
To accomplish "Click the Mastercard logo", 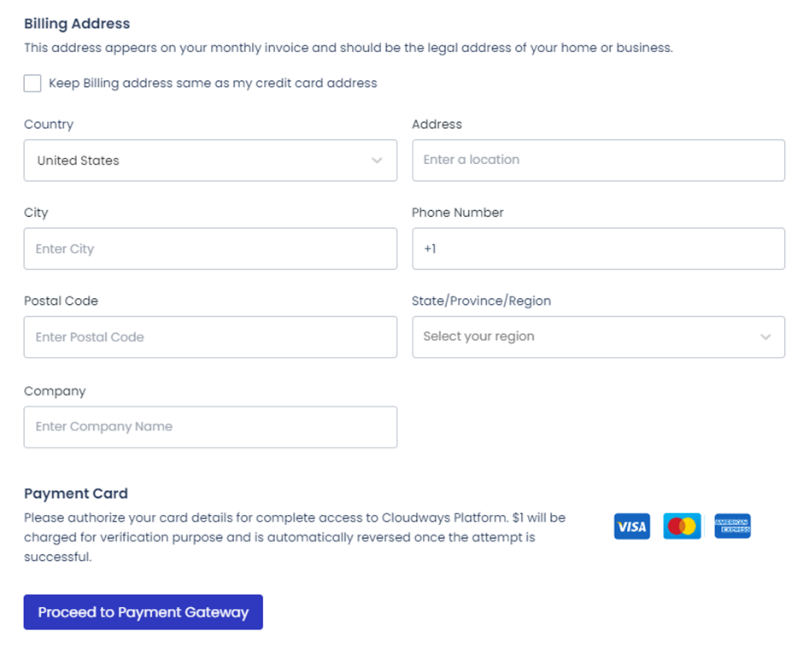I will [x=682, y=526].
